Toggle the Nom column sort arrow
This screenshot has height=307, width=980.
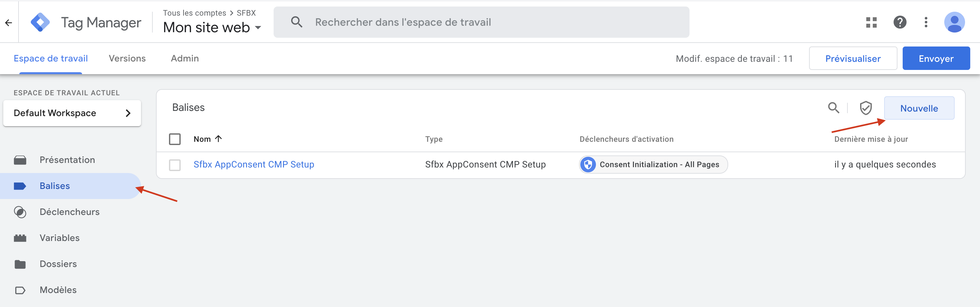[219, 139]
